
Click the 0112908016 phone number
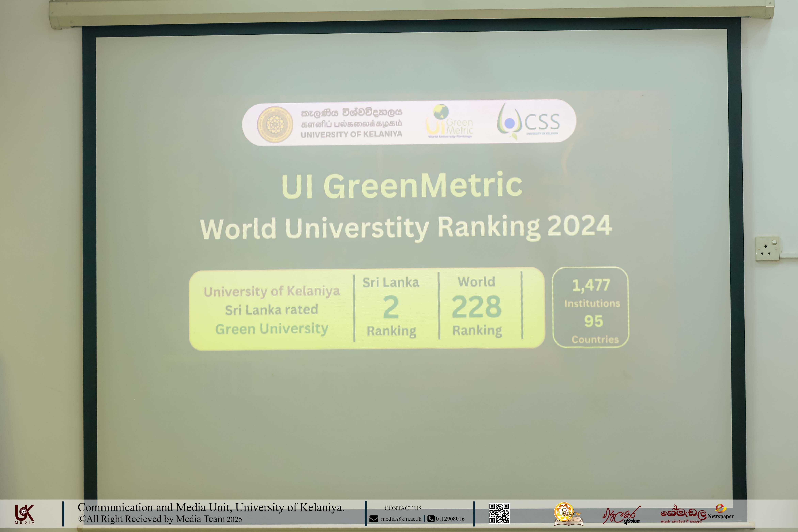tap(450, 519)
